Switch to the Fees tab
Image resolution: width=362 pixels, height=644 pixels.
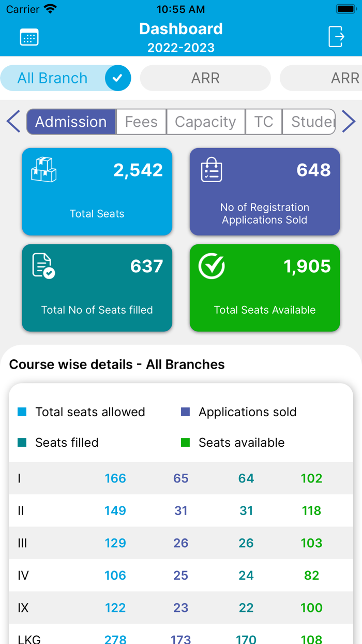pos(141,122)
